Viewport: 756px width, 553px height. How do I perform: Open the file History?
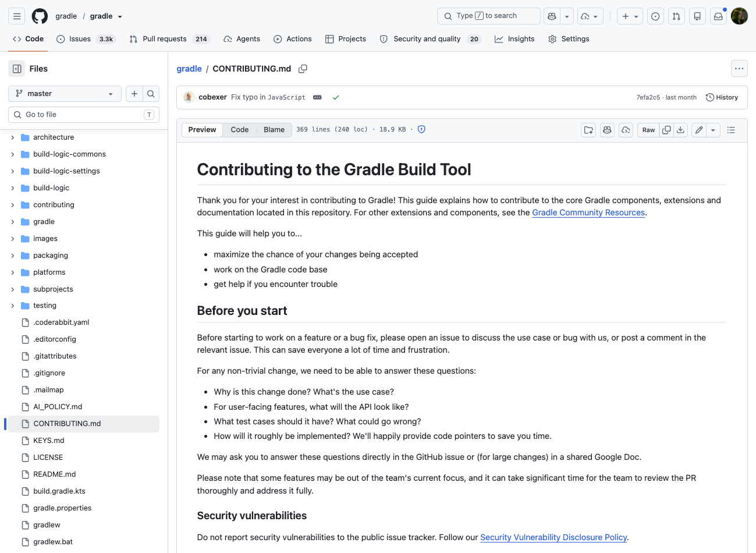[722, 97]
